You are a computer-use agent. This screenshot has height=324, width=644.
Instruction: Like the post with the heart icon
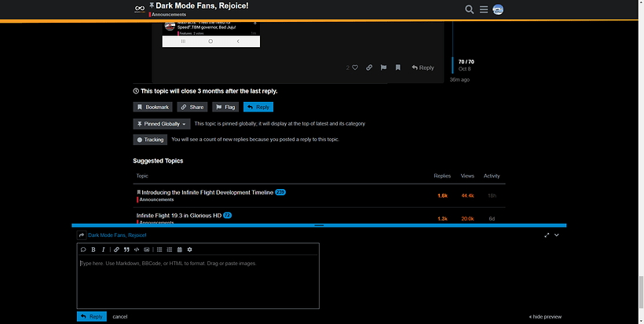point(355,67)
